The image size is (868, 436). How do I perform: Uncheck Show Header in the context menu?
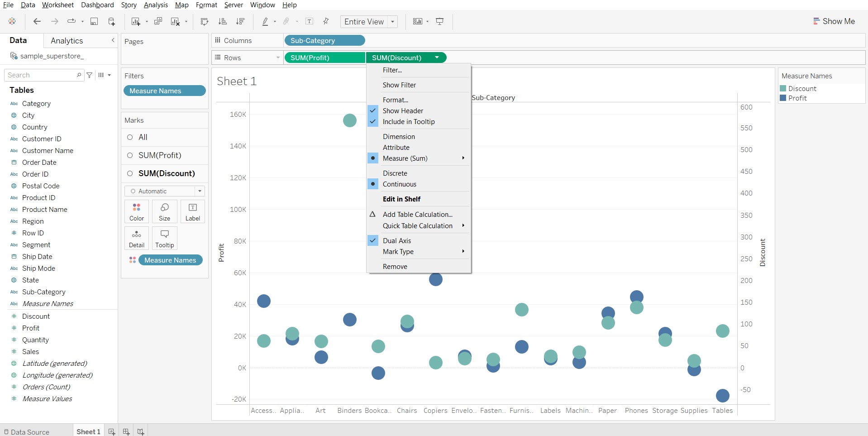click(403, 110)
